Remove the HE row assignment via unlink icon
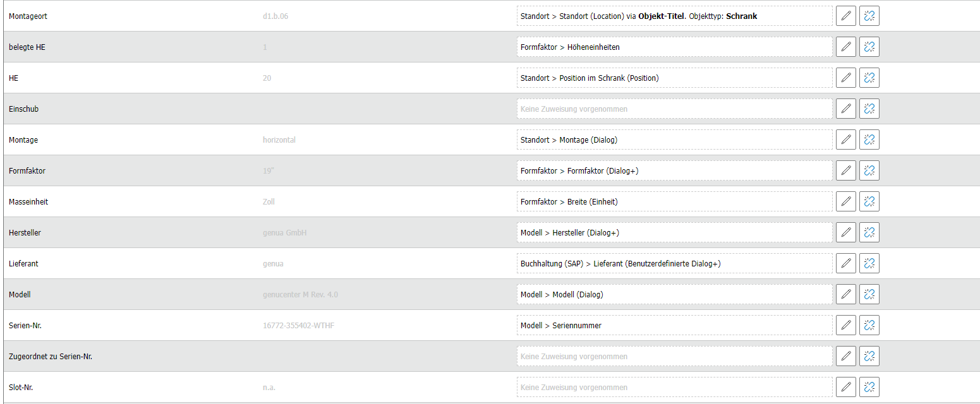The image size is (980, 404). click(x=869, y=78)
